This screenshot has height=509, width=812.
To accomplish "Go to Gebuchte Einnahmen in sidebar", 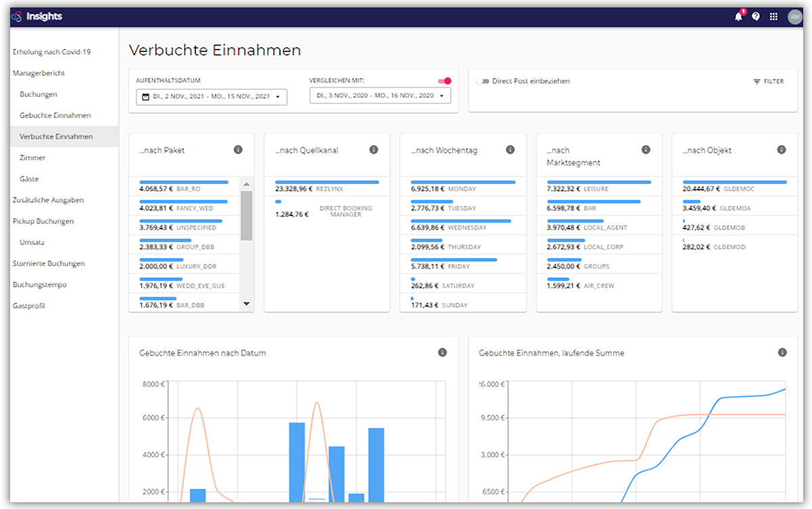I will 55,116.
